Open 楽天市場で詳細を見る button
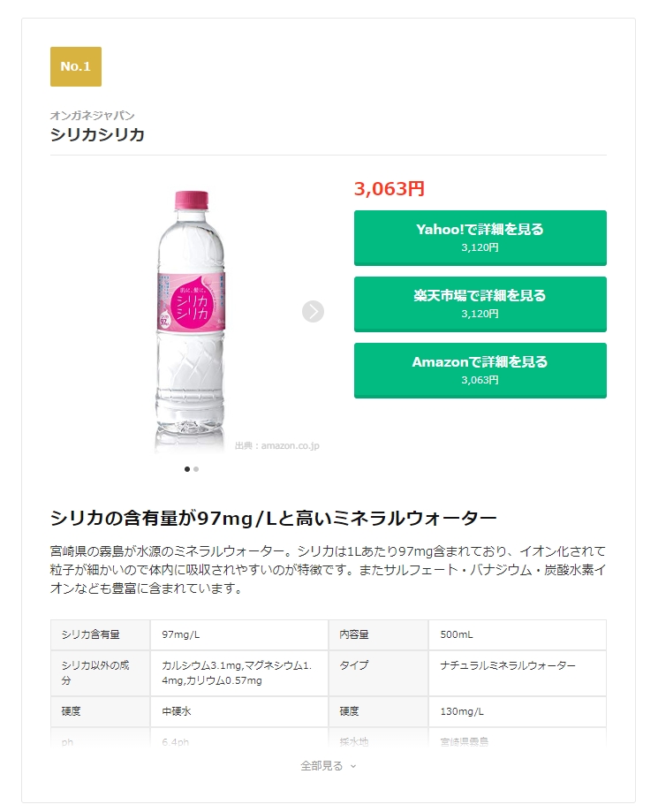 point(480,304)
